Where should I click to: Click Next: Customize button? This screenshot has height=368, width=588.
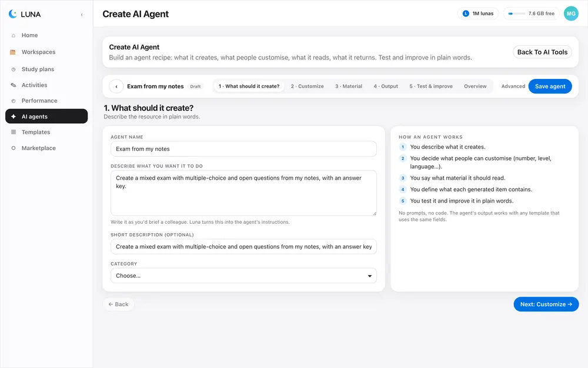tap(546, 304)
